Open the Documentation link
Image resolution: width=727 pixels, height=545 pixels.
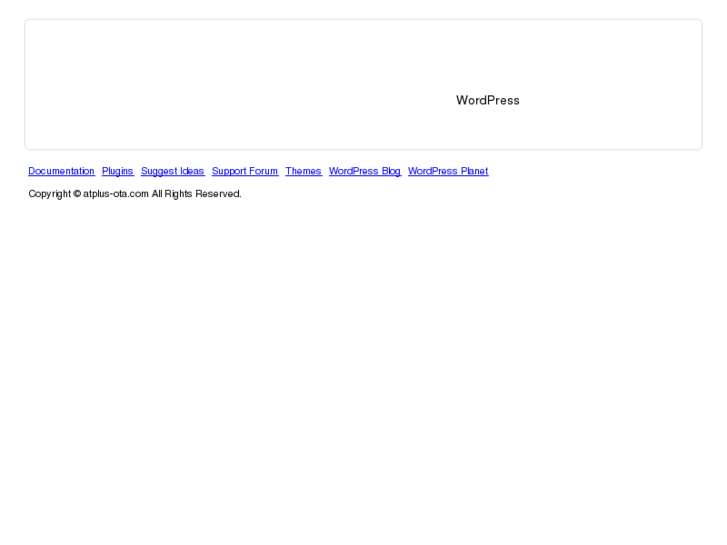coord(61,171)
